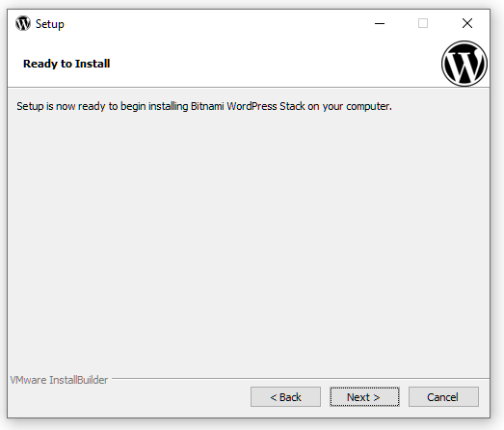This screenshot has width=504, height=430.
Task: Click the large WordPress logo in header
Action: pos(464,64)
